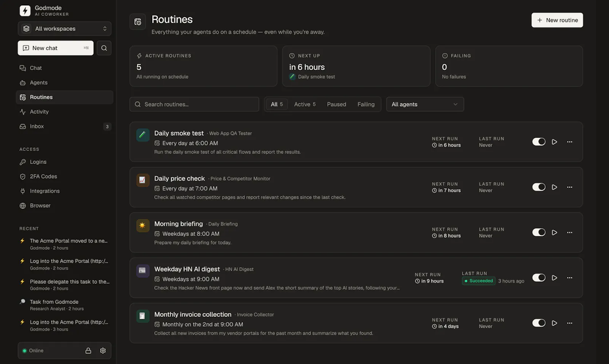Switch off Monthly invoice collection toggle
This screenshot has width=609, height=364.
point(539,323)
